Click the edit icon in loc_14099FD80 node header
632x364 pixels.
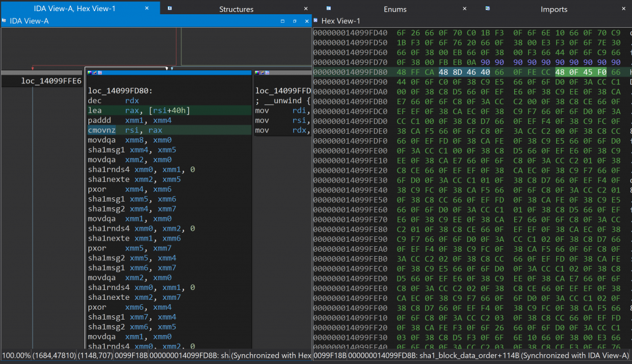pyautogui.click(x=94, y=73)
